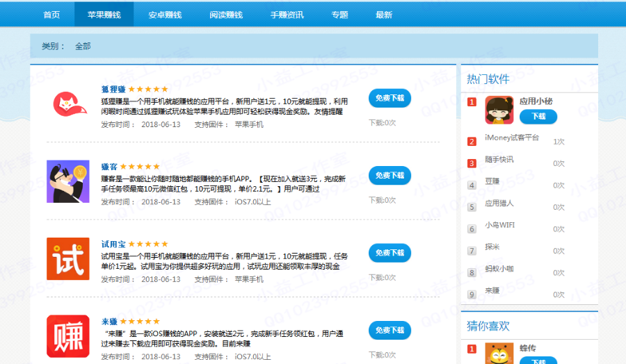
Task: Open the 试用宝 title link
Action: point(113,244)
